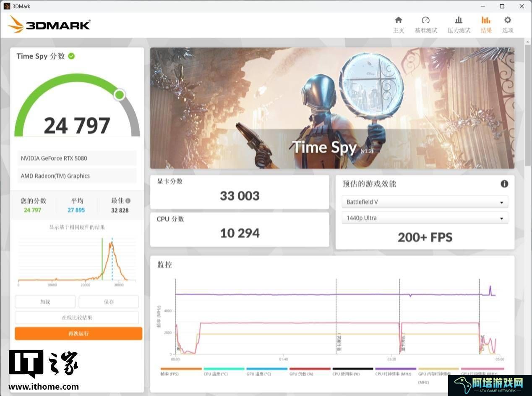The height and width of the screenshot is (396, 532).
Task: Click the 3DMark app icon in title bar
Action: [x=7, y=6]
